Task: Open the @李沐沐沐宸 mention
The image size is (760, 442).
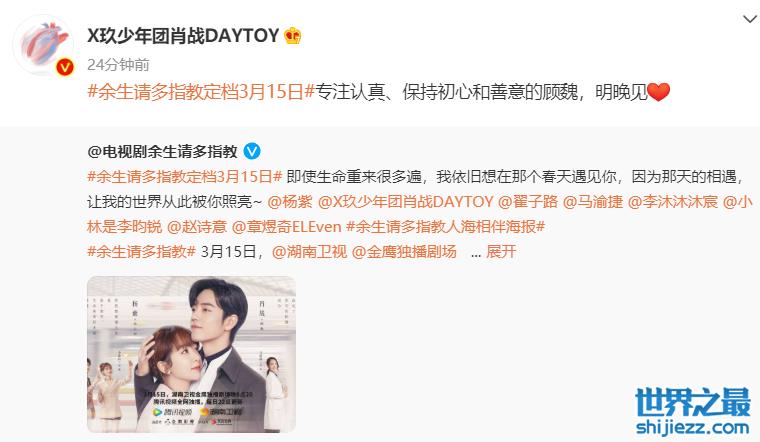Action: (673, 202)
